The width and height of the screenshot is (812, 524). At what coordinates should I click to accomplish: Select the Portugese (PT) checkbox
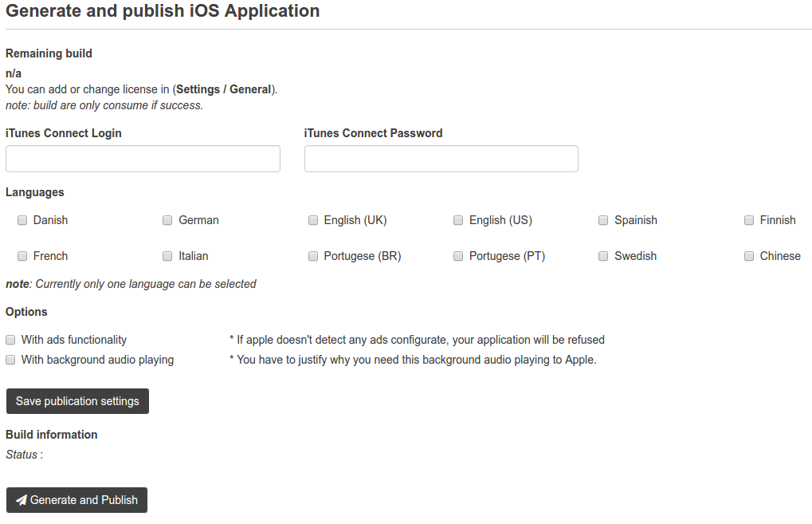coord(458,256)
